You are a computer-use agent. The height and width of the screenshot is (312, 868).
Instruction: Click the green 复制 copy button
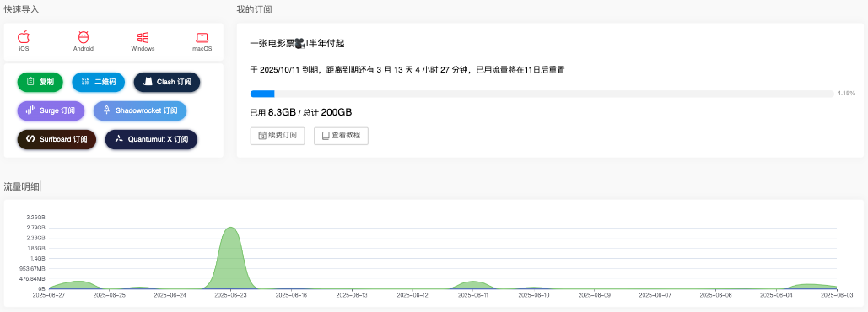pos(40,82)
